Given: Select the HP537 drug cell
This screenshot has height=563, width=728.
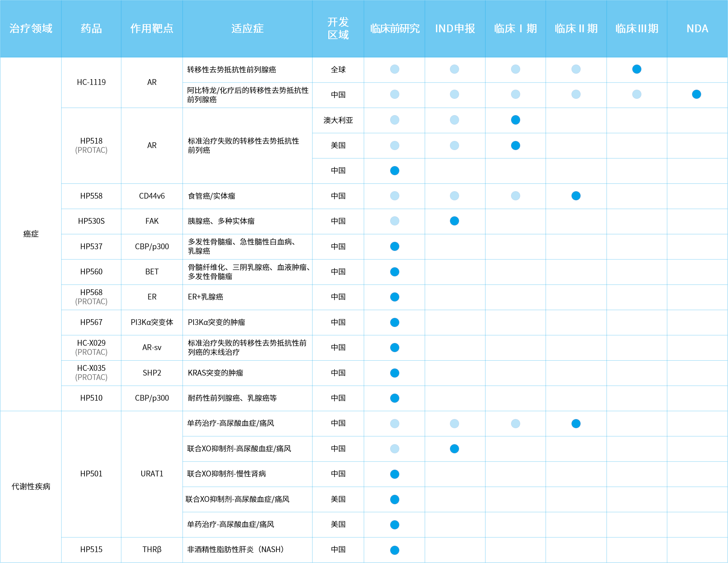Looking at the screenshot, I should (x=91, y=247).
